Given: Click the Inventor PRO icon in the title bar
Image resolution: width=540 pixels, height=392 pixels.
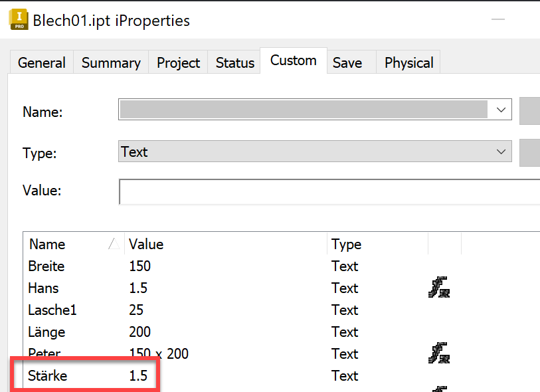Looking at the screenshot, I should 18,20.
